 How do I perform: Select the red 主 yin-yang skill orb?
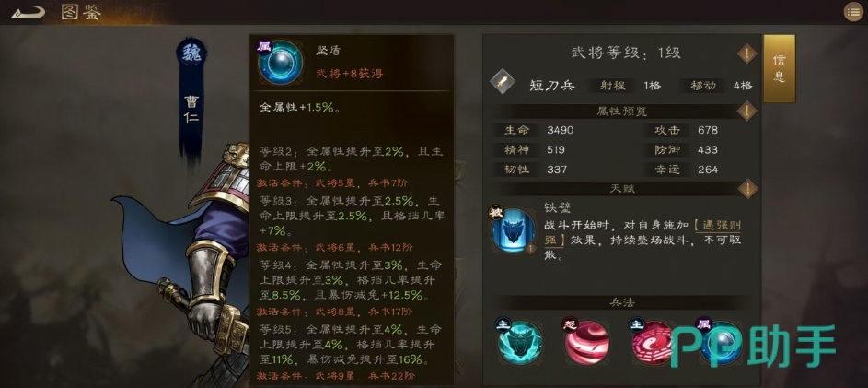pos(654,343)
